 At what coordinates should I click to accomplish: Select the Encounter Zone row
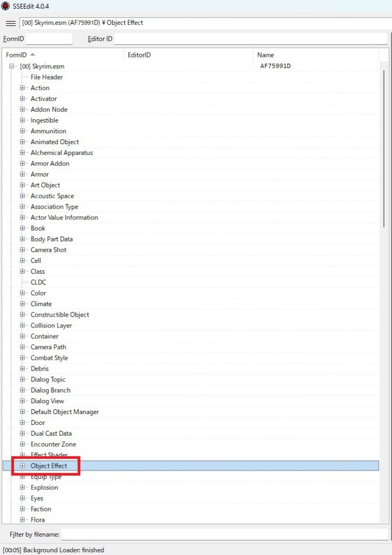[x=53, y=444]
